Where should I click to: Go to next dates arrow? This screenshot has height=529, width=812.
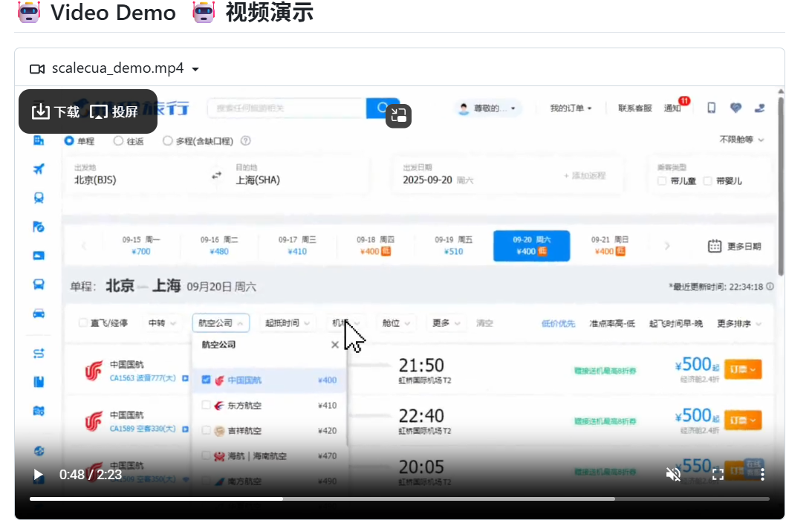click(667, 246)
